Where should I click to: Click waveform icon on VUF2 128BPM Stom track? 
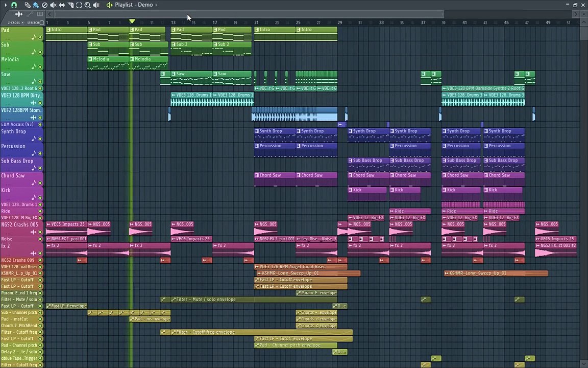[x=34, y=118]
